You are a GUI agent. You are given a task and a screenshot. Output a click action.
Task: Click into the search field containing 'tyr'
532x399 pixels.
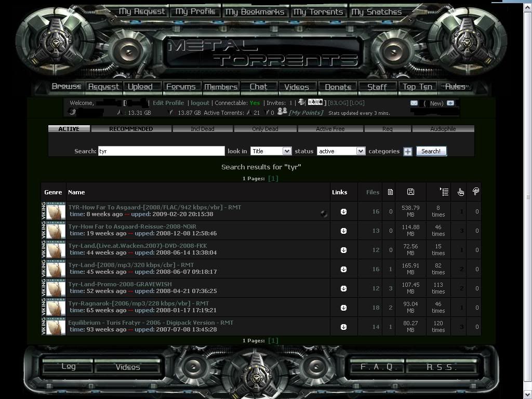tap(161, 151)
